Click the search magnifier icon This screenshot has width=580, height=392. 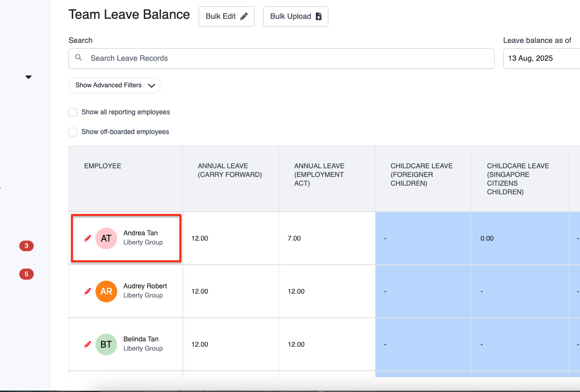79,58
